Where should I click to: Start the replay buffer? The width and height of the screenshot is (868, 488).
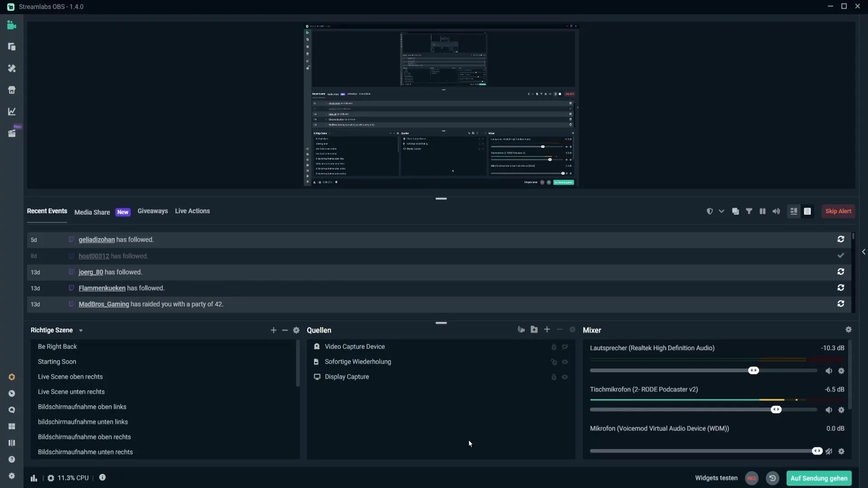(773, 478)
